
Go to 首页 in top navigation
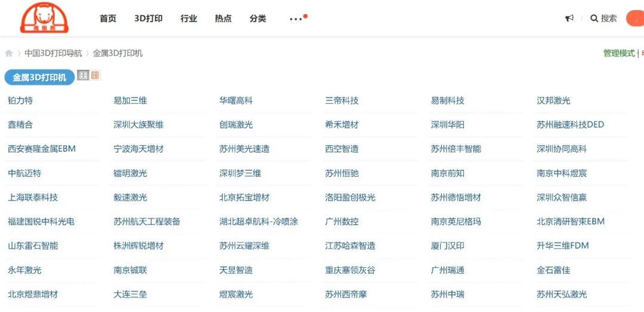(x=108, y=18)
